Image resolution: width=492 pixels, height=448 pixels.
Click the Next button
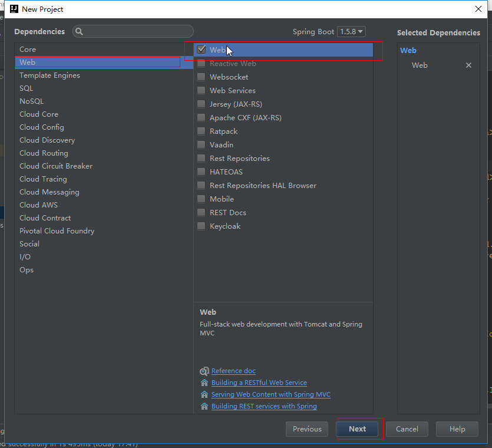point(357,429)
